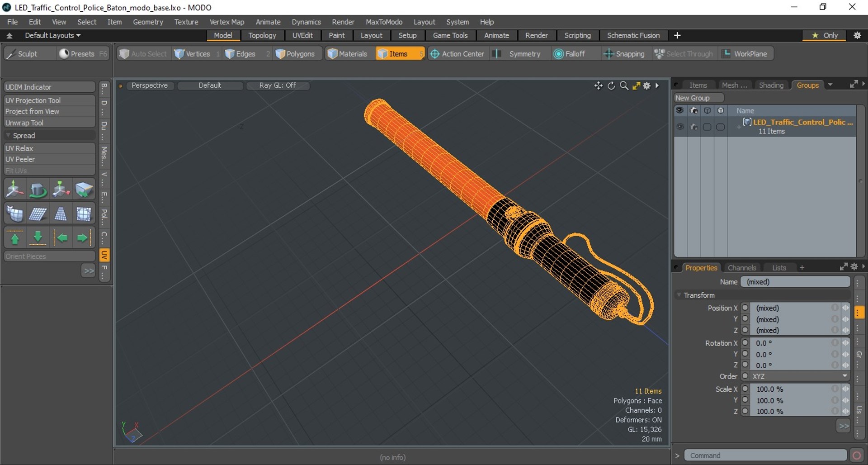Toggle the Only layout star button
Viewport: 868px width, 465px height.
[x=825, y=35]
